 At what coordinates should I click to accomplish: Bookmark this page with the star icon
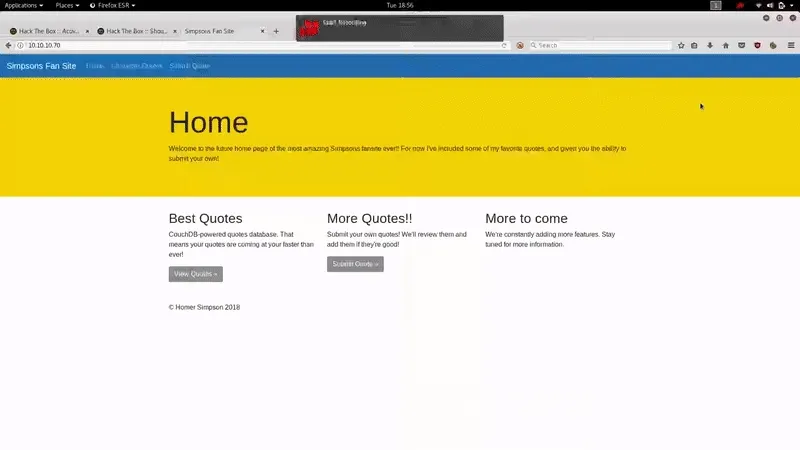coord(681,45)
